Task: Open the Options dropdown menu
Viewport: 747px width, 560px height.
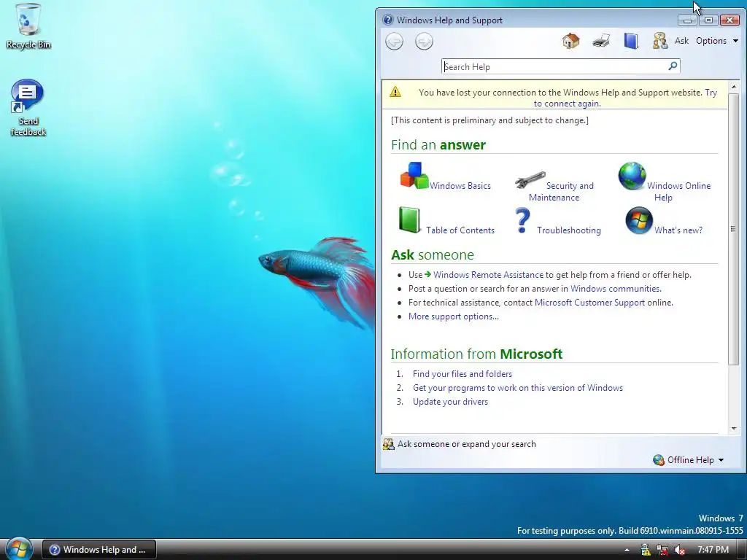Action: click(x=716, y=41)
